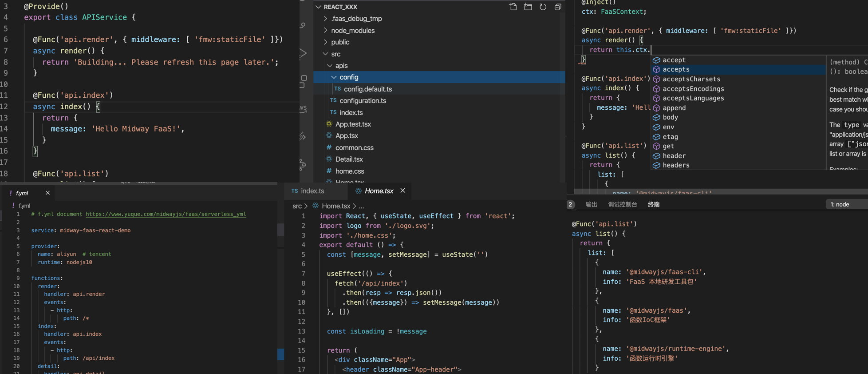Click line number 12 in the APIService editor
The width and height of the screenshot is (868, 374).
[4, 107]
